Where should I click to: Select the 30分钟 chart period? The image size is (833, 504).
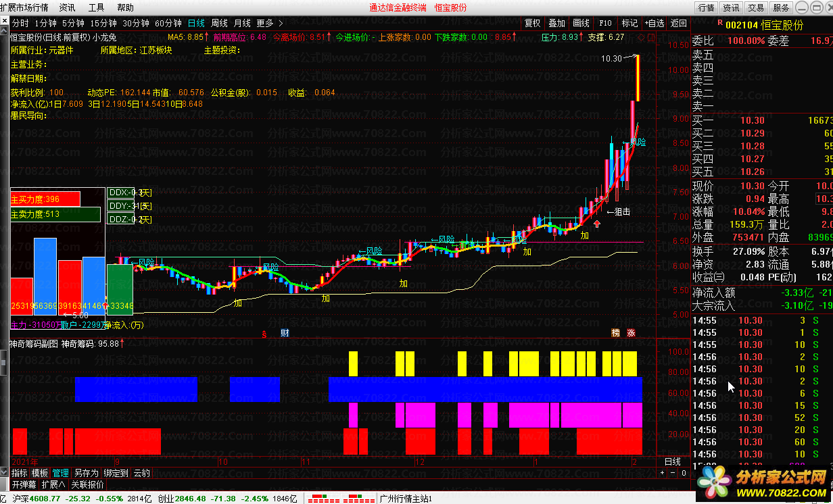(136, 23)
